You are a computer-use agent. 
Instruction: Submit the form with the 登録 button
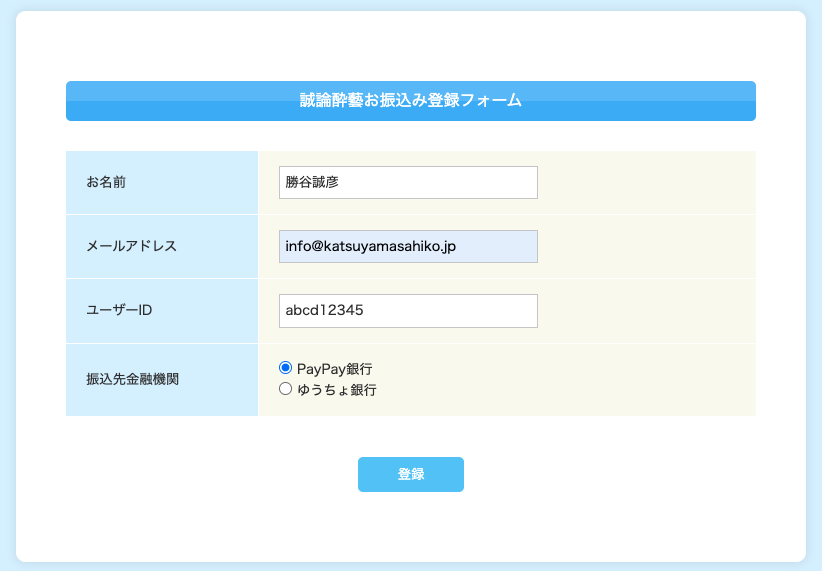point(410,475)
